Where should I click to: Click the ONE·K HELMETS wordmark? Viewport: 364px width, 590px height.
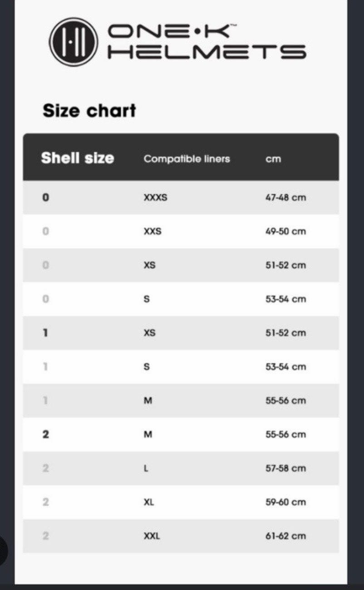(x=207, y=42)
